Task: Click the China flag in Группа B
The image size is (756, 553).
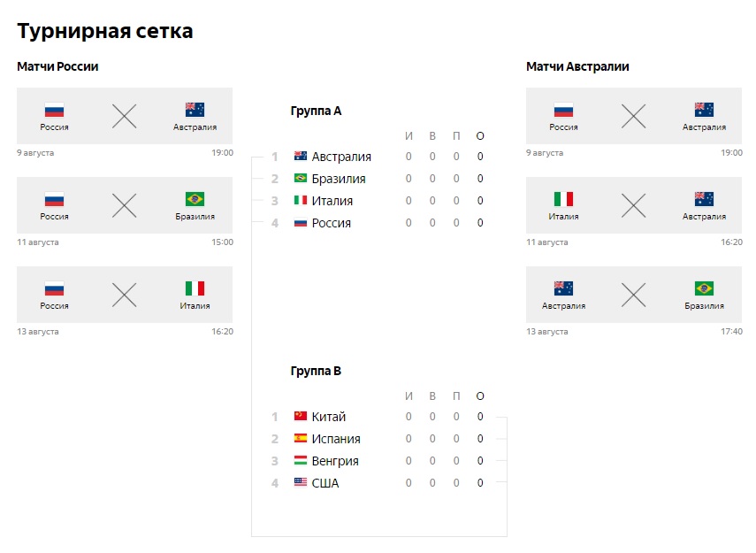Action: coord(300,417)
